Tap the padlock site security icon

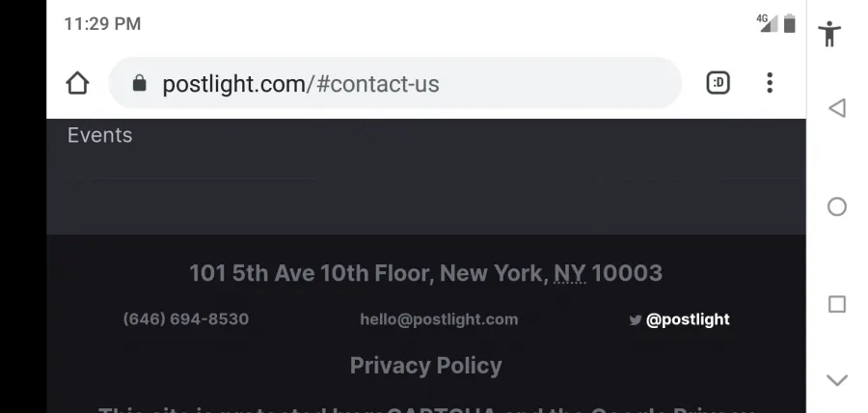pos(140,84)
